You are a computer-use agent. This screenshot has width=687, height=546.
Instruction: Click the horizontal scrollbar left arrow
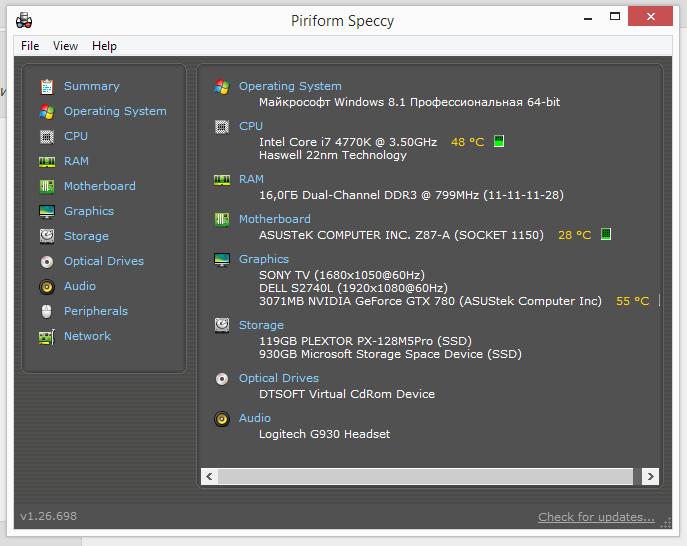click(209, 476)
